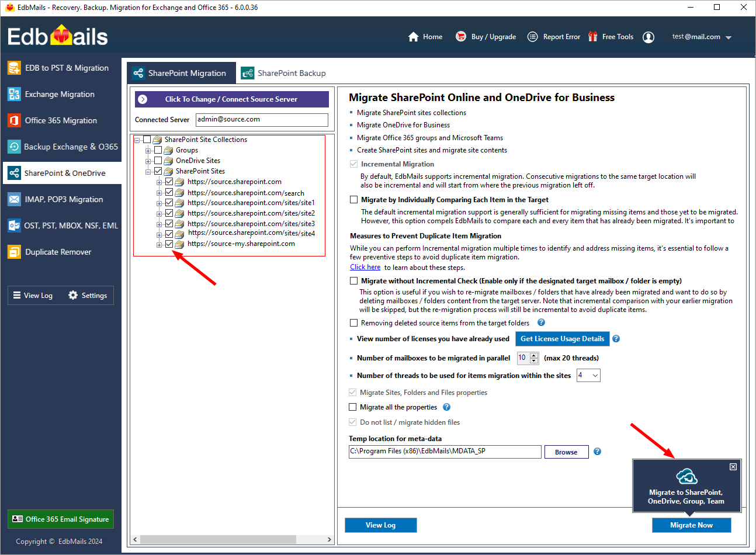
Task: Click Get License Usage Details button
Action: [x=562, y=339]
